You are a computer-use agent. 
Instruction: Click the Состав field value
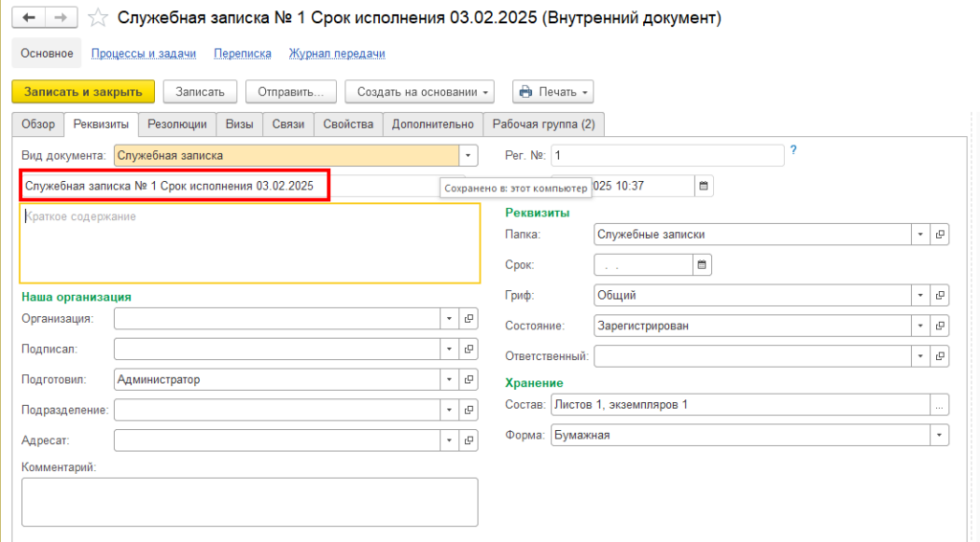(x=741, y=405)
